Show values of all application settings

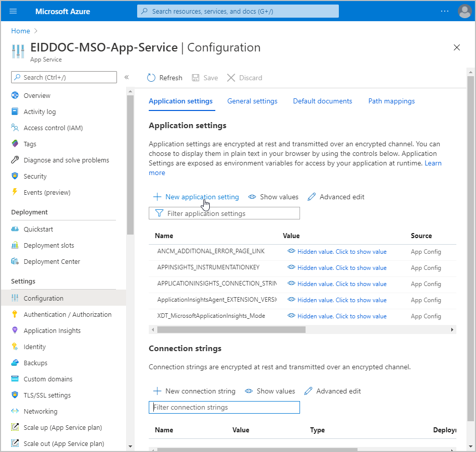[x=273, y=197]
